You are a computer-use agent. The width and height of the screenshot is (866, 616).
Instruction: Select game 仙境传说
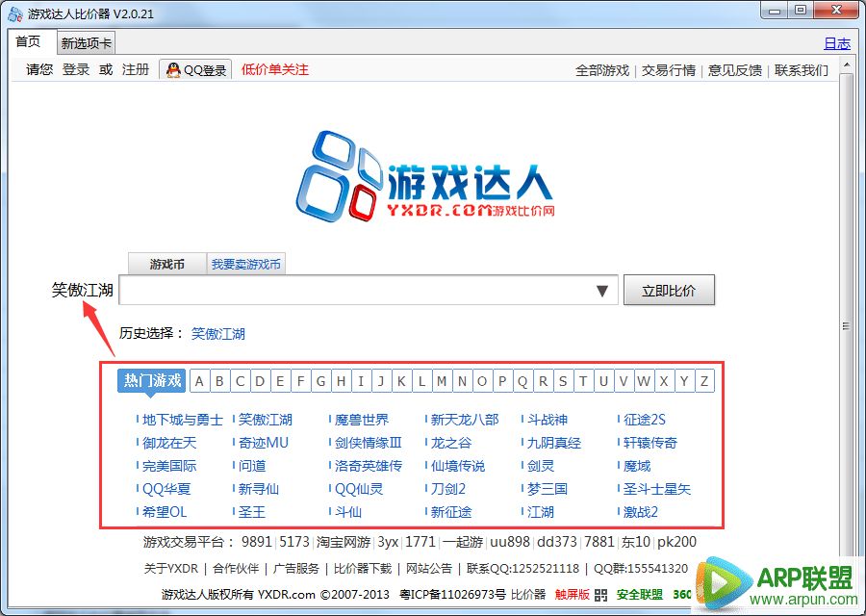pyautogui.click(x=458, y=466)
